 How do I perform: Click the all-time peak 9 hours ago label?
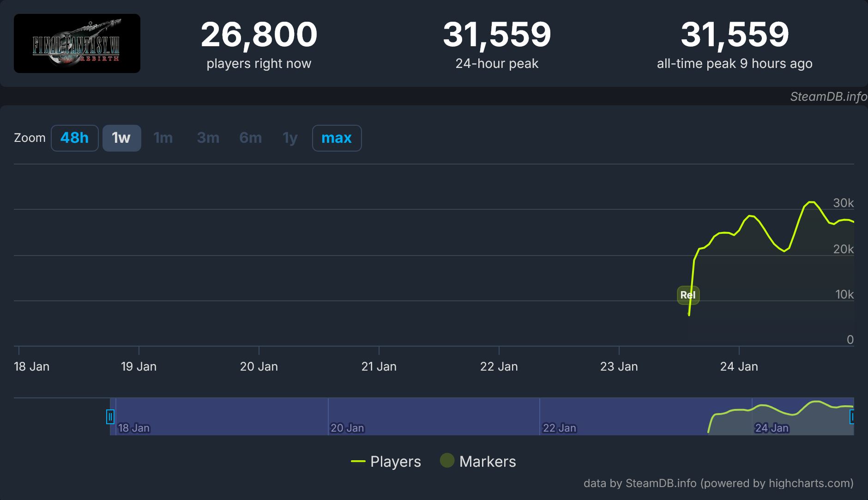click(x=735, y=63)
